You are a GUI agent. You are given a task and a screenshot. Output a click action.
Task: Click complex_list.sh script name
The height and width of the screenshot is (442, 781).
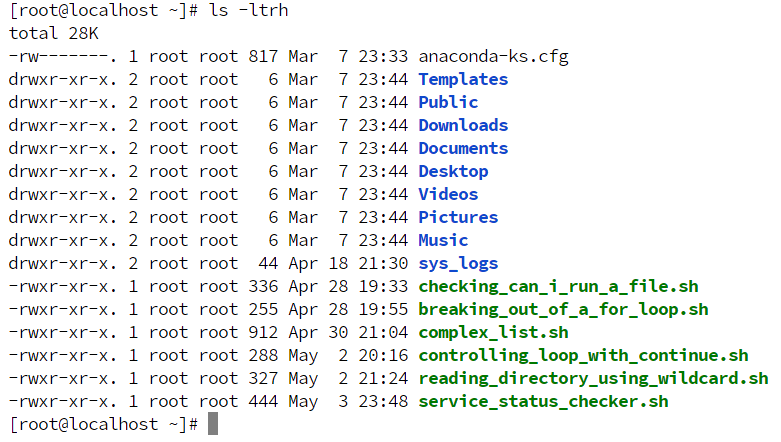click(493, 332)
